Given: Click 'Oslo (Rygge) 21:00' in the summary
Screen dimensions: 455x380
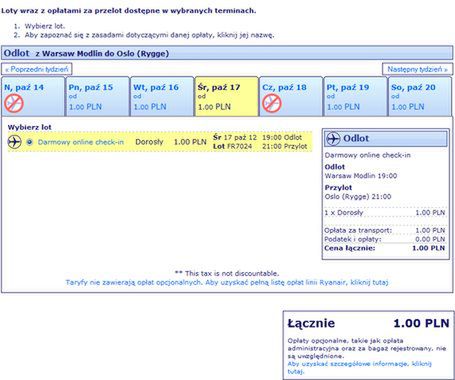Looking at the screenshot, I should click(358, 197).
